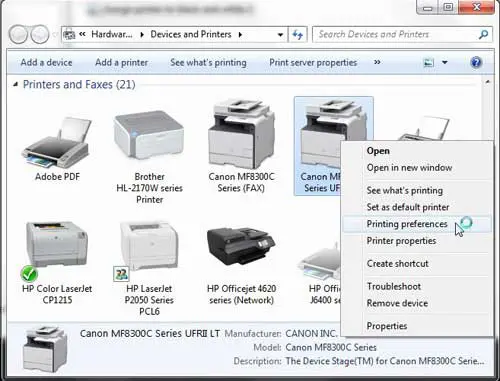Click Print server properties
The height and width of the screenshot is (381, 500).
click(x=313, y=62)
